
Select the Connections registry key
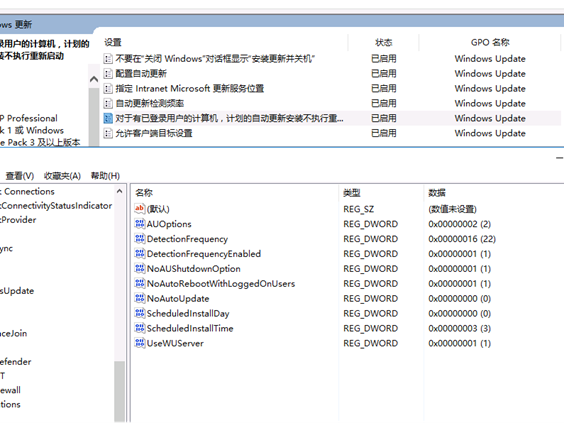pos(28,191)
